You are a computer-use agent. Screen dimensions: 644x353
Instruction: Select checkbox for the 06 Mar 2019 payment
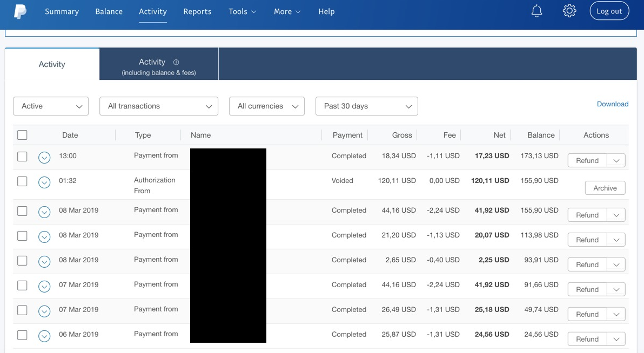point(22,335)
